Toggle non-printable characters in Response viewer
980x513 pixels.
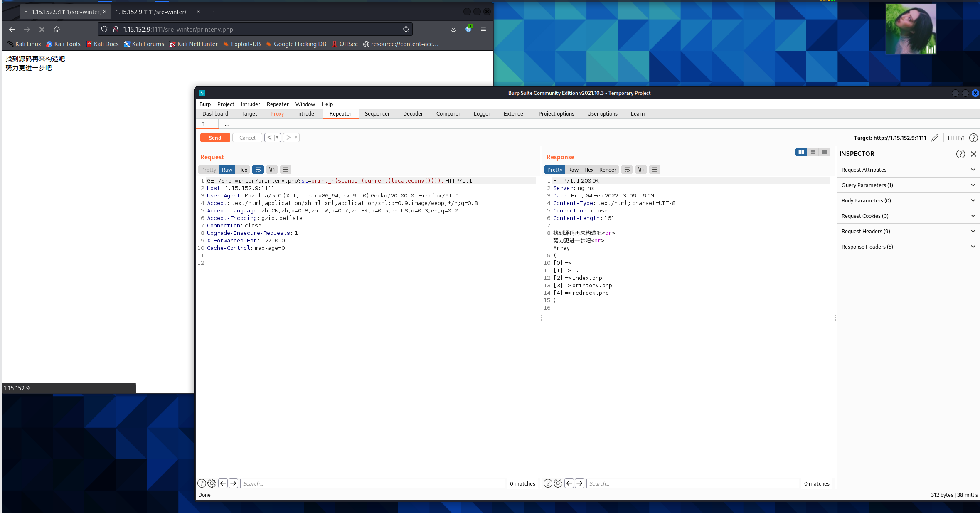pyautogui.click(x=641, y=170)
